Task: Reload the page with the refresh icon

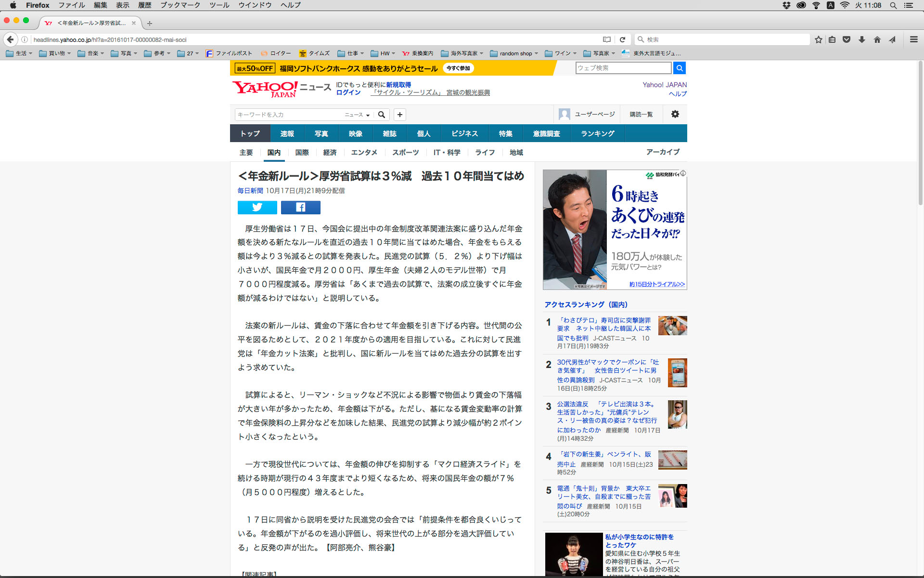Action: [622, 39]
